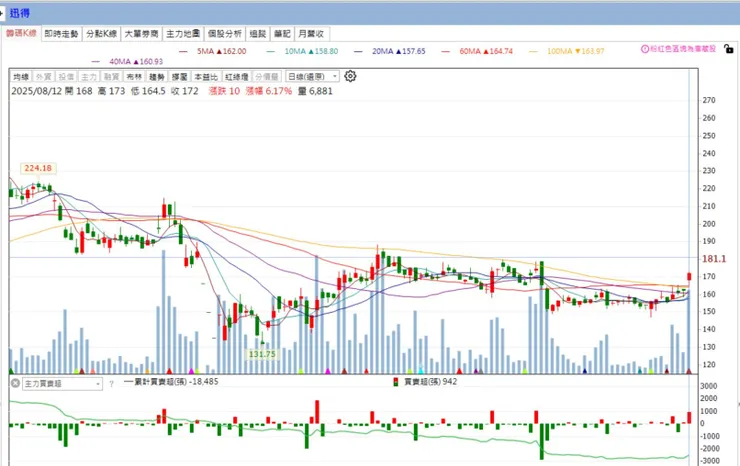This screenshot has width=740, height=466.
Task: Click the rightmost red marker on timeline
Action: (689, 371)
